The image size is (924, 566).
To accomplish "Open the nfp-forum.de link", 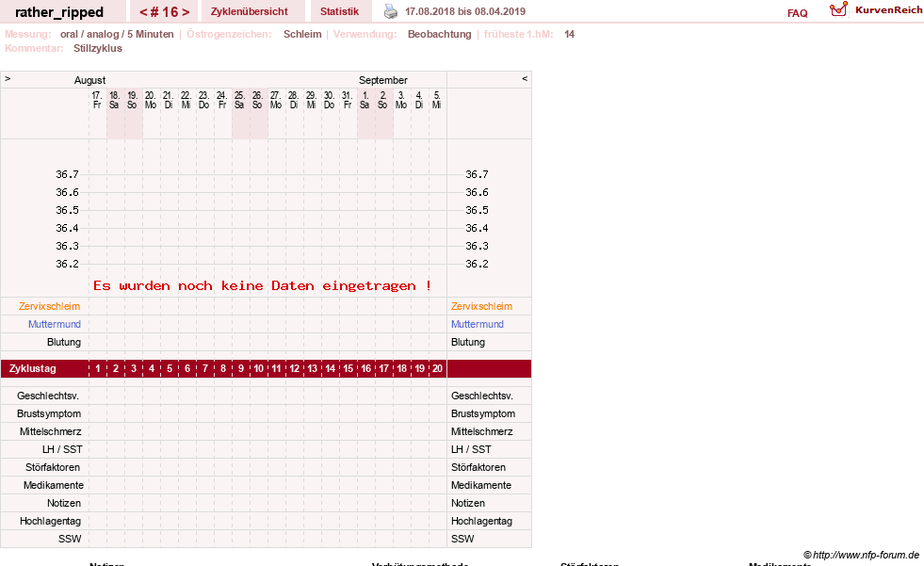I will click(861, 555).
